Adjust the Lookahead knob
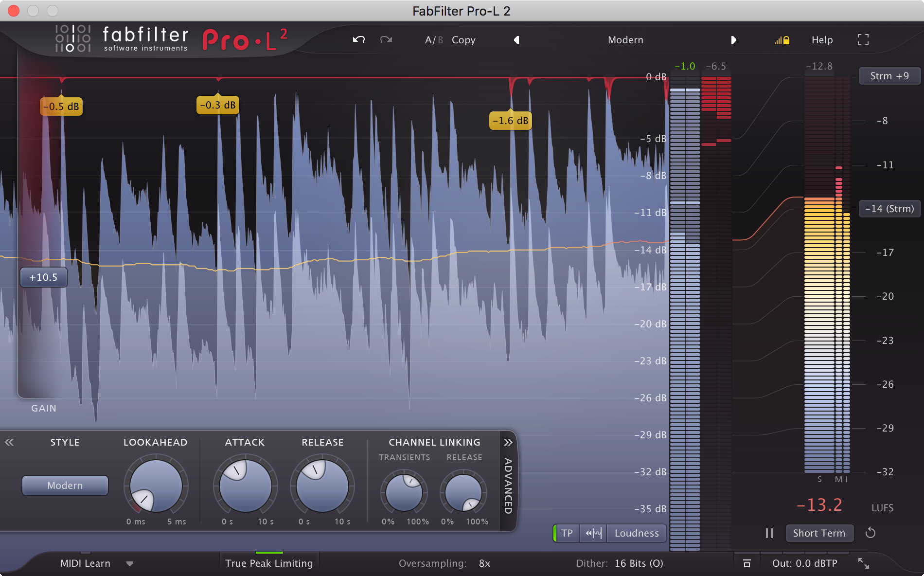Viewport: 924px width, 576px height. coord(155,486)
